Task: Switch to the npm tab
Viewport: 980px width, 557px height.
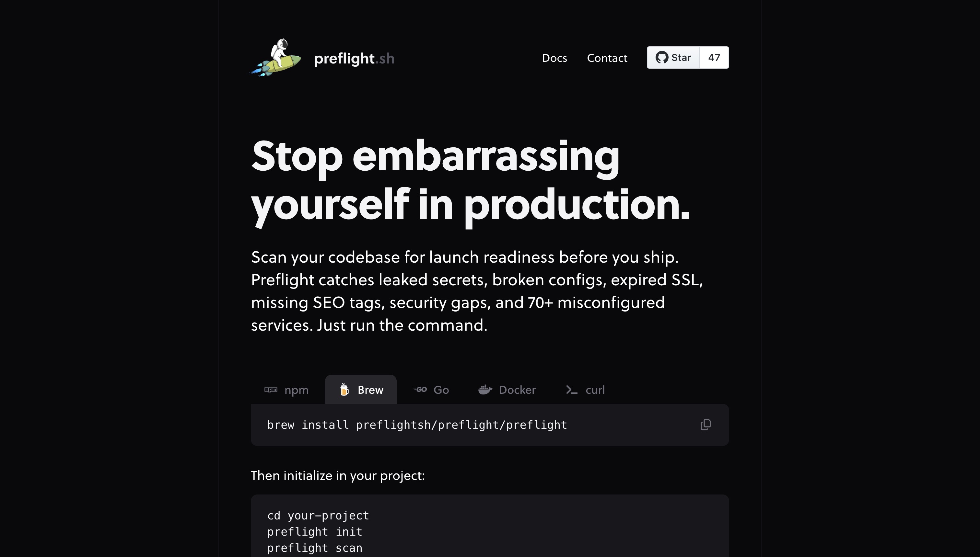Action: coord(286,390)
